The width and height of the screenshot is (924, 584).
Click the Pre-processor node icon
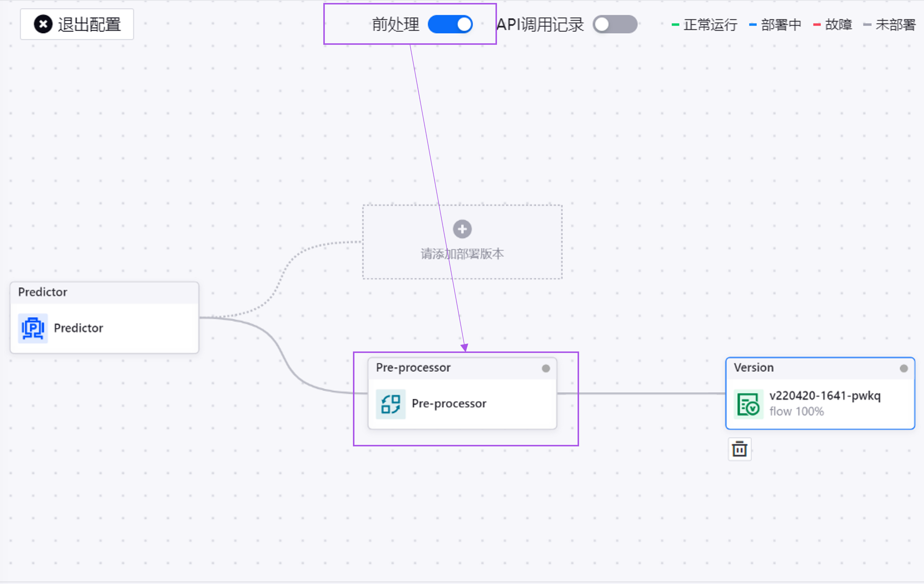390,403
